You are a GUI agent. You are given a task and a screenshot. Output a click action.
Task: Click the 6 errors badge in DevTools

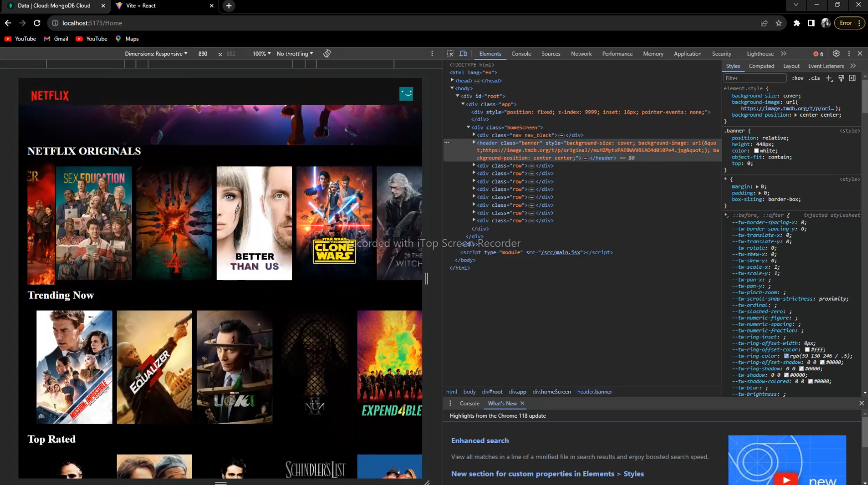[x=817, y=53]
